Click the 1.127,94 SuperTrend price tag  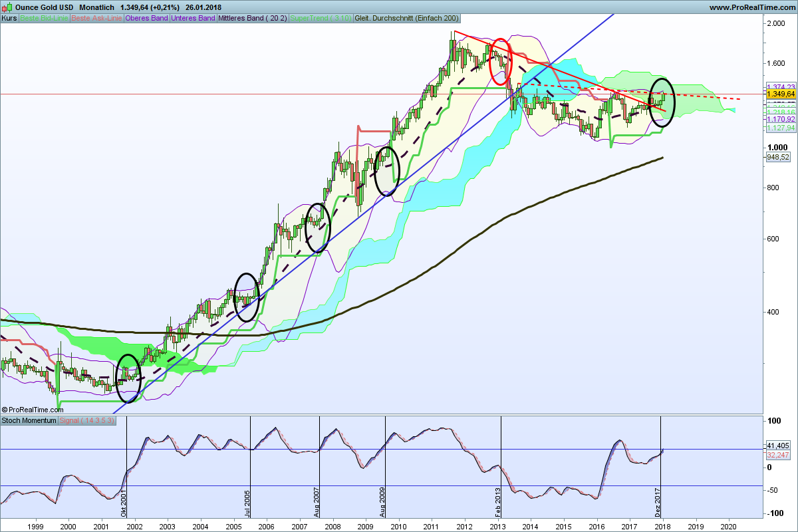pos(781,128)
